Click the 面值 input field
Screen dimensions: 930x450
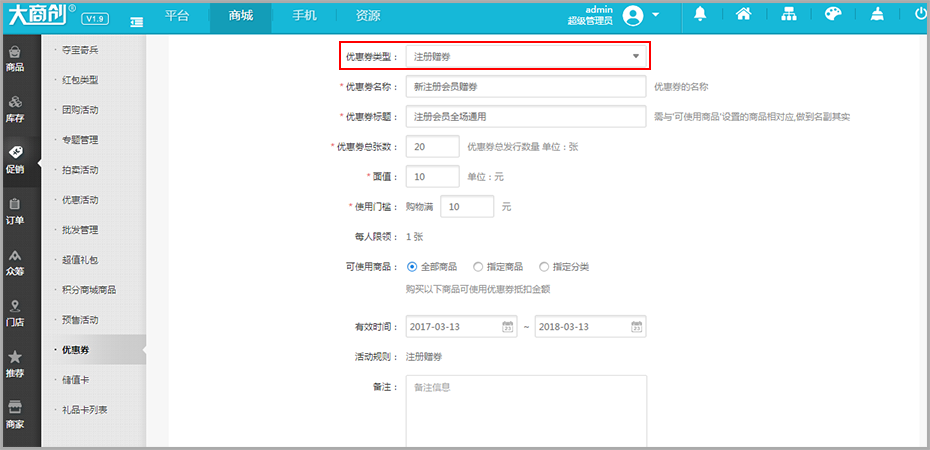coord(432,177)
